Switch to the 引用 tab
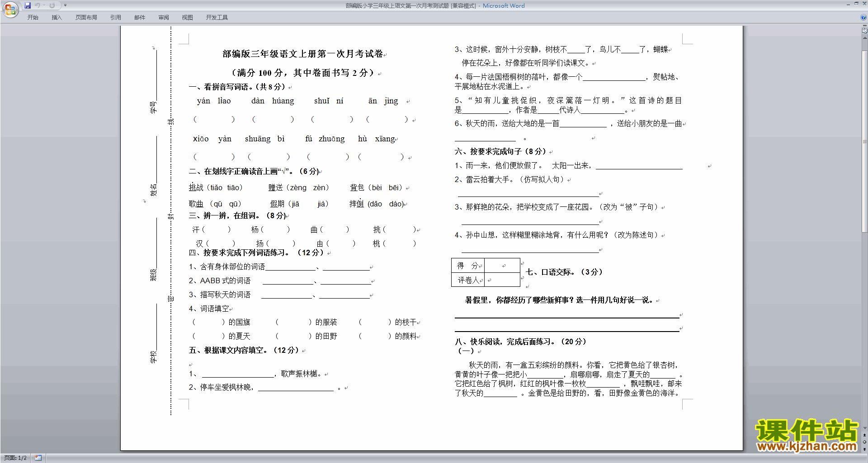The height and width of the screenshot is (463, 868). coord(116,17)
